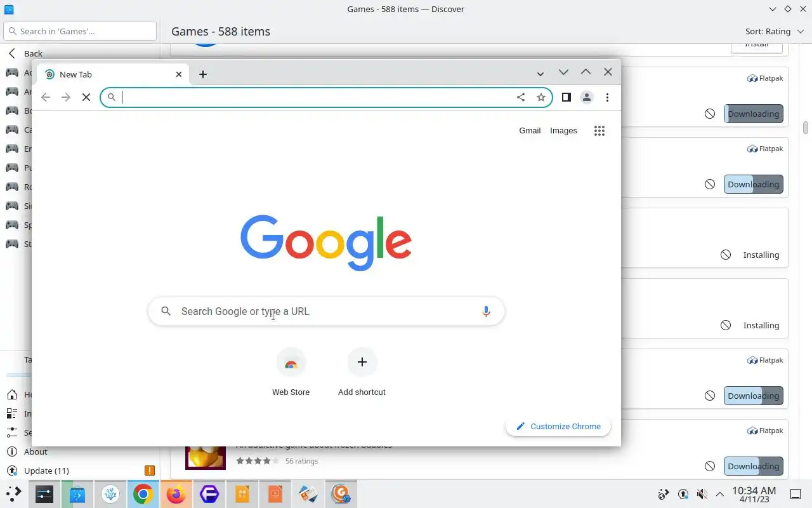The image size is (812, 508).
Task: Click the '56 ratings' text in Discover
Action: [301, 461]
